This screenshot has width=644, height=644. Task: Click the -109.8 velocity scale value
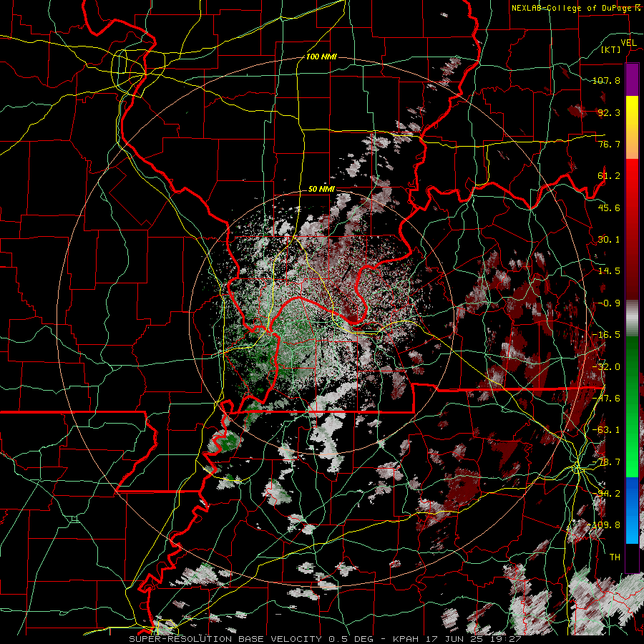[x=604, y=525]
